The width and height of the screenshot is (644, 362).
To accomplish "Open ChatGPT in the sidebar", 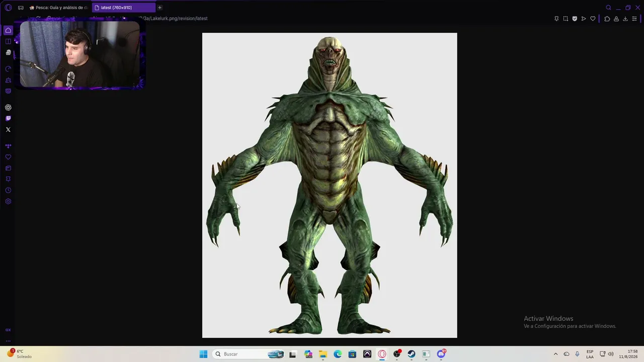I will tap(8, 108).
